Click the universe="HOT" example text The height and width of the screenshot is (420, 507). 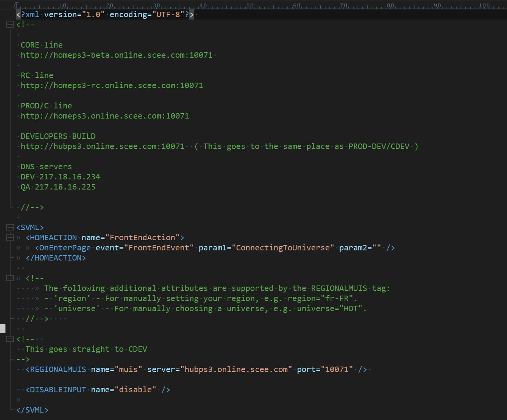click(330, 308)
